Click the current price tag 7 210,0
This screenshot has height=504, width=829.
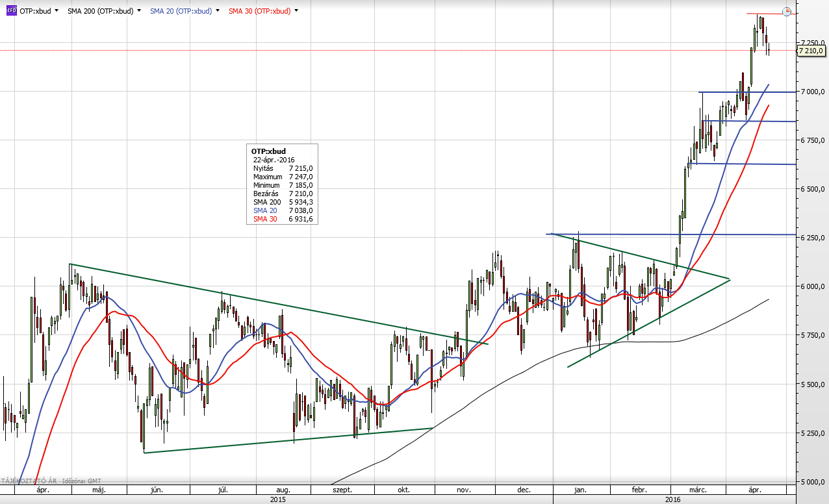tap(811, 50)
